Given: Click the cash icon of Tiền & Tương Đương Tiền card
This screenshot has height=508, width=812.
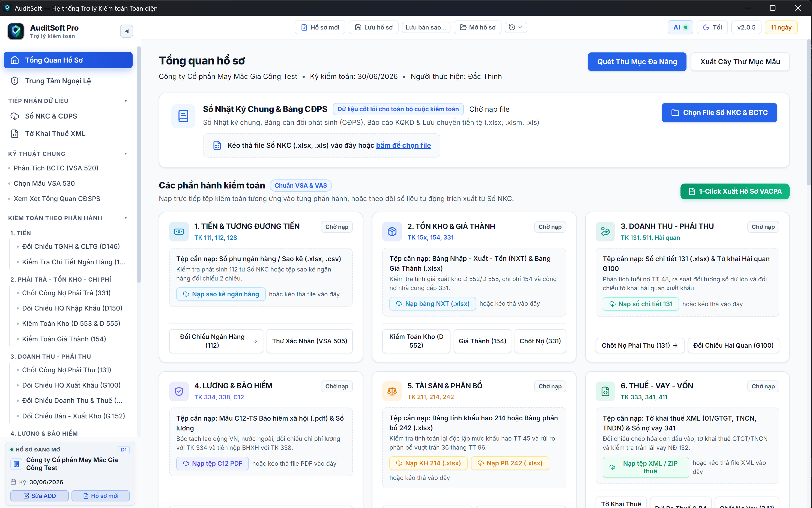Looking at the screenshot, I should 179,232.
